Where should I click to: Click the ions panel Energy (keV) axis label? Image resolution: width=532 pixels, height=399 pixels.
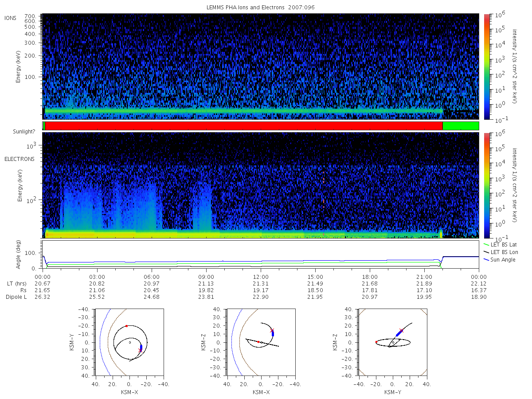click(20, 66)
